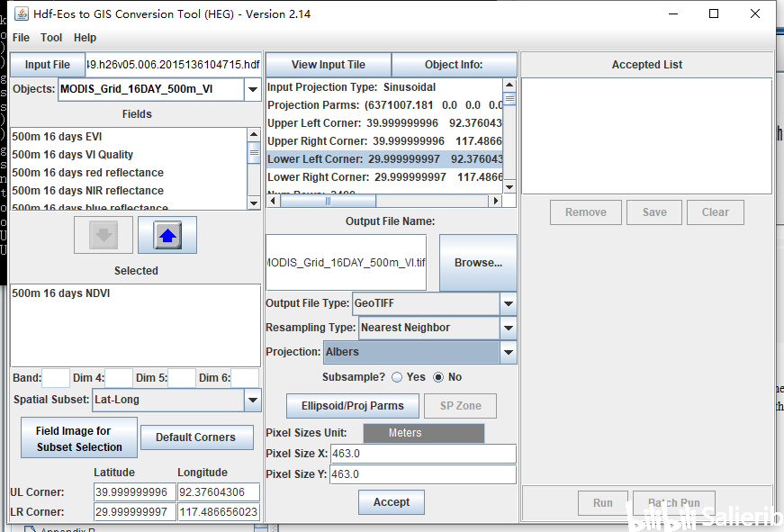The height and width of the screenshot is (532, 784).
Task: Open the Projection Albers dropdown
Action: click(508, 352)
